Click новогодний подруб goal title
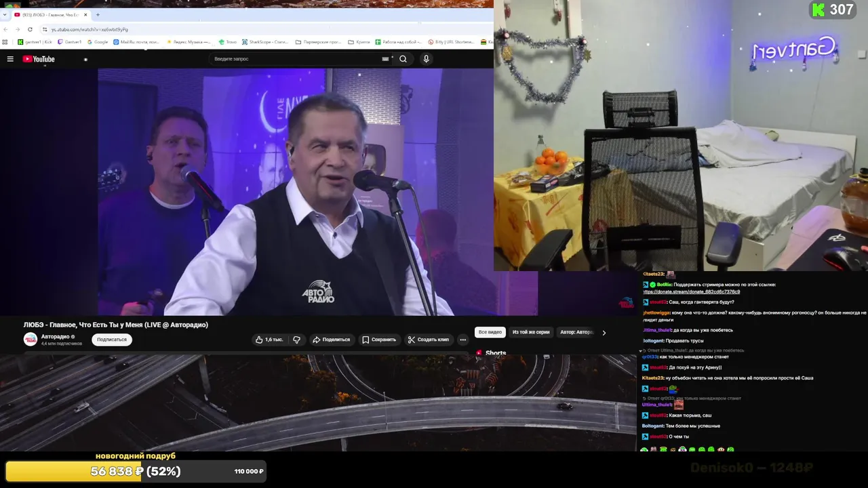 point(135,456)
